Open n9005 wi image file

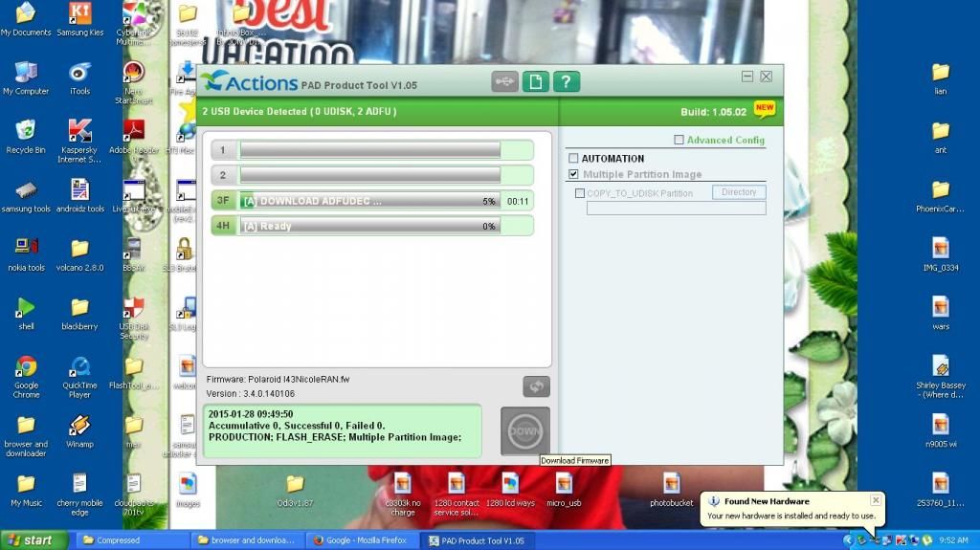click(941, 432)
